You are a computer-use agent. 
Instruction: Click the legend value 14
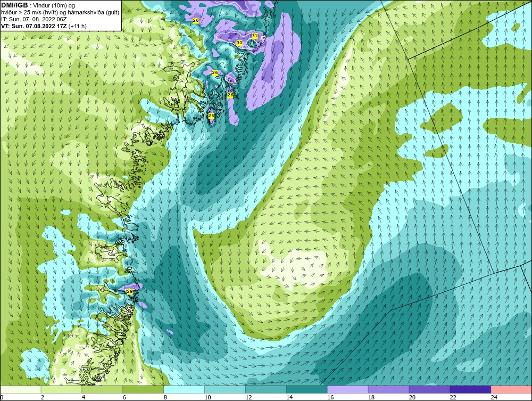pos(289,397)
